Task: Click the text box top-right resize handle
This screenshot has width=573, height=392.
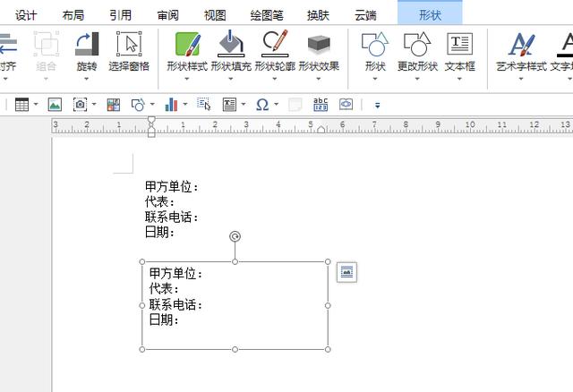Action: [x=328, y=262]
